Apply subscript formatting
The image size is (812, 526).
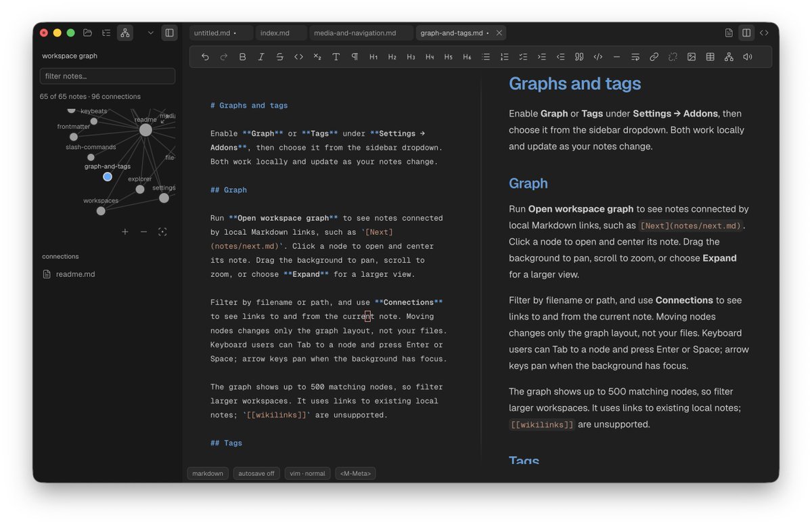pos(317,57)
